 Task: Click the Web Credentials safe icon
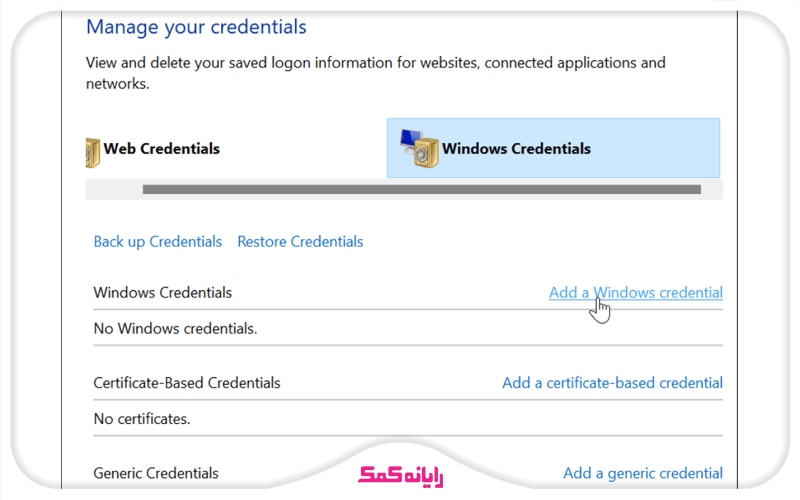click(x=93, y=151)
